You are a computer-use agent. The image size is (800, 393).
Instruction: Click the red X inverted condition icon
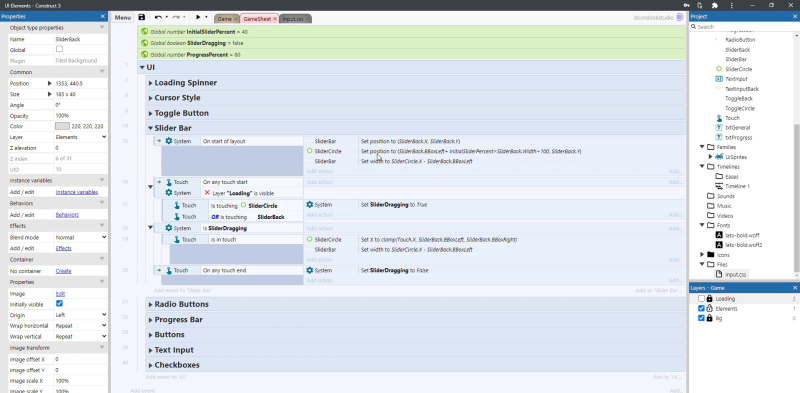pos(207,193)
